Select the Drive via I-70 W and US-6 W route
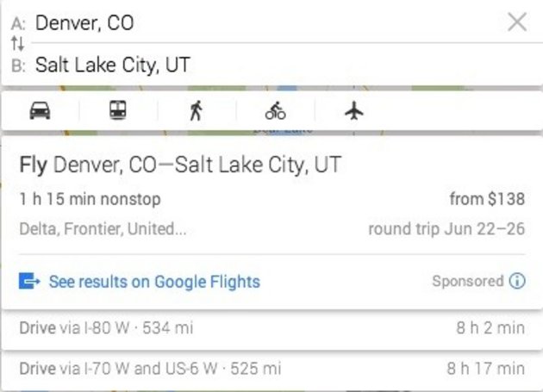This screenshot has width=543, height=392. click(x=150, y=369)
